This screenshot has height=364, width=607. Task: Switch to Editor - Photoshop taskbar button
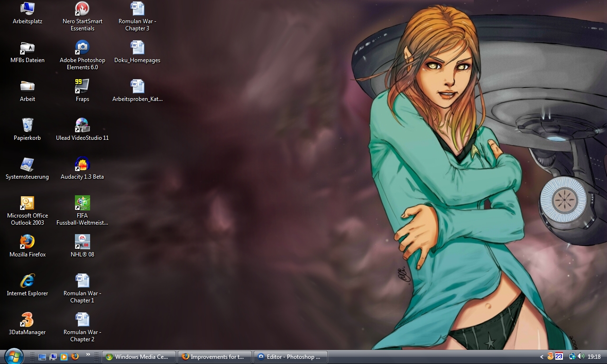point(291,357)
